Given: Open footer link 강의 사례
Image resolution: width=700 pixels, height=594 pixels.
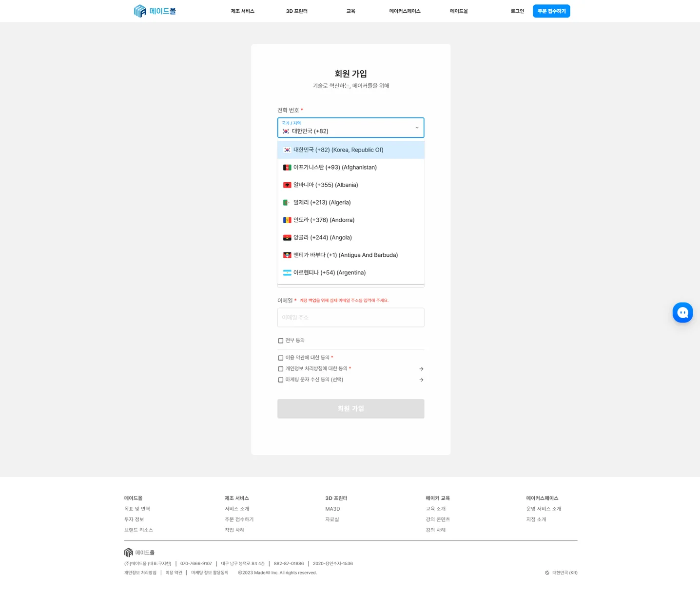Looking at the screenshot, I should 435,530.
